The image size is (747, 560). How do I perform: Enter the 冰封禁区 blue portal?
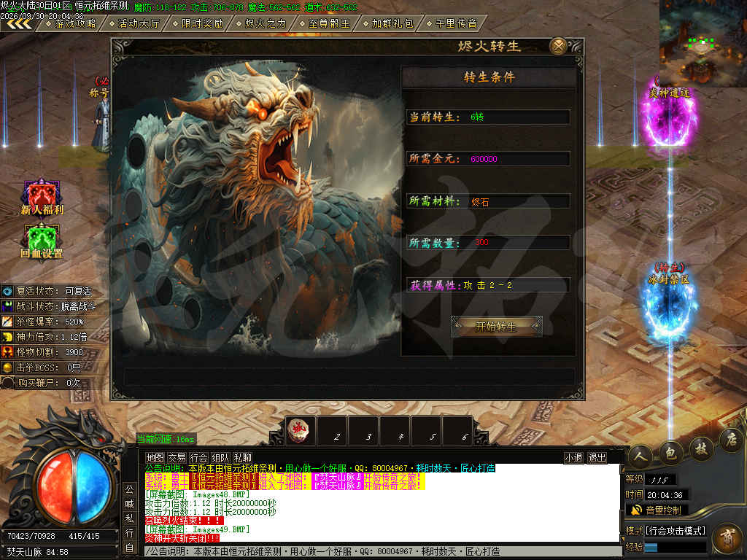click(669, 305)
